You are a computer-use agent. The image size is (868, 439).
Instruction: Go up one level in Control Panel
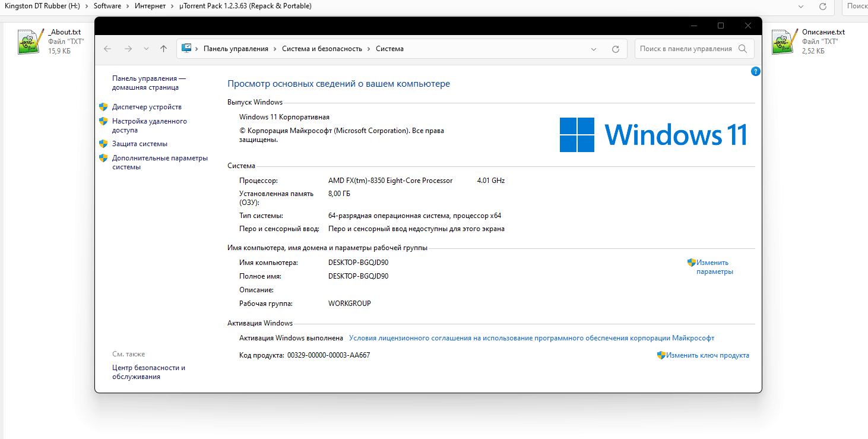coord(164,49)
